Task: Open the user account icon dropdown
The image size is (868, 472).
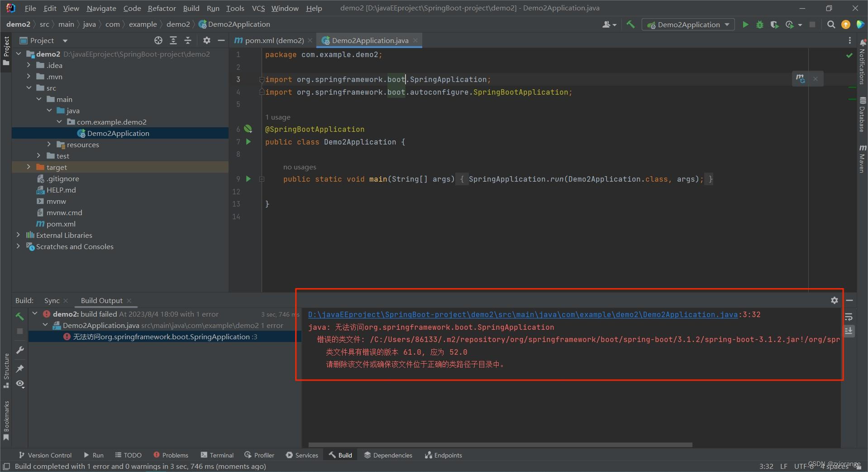Action: 609,24
